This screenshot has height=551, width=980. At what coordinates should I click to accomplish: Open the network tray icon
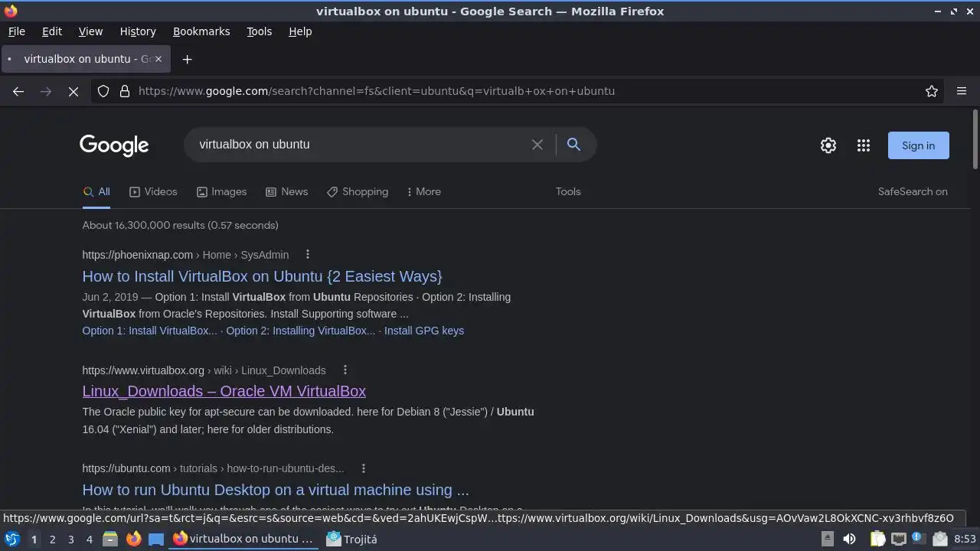pos(898,539)
